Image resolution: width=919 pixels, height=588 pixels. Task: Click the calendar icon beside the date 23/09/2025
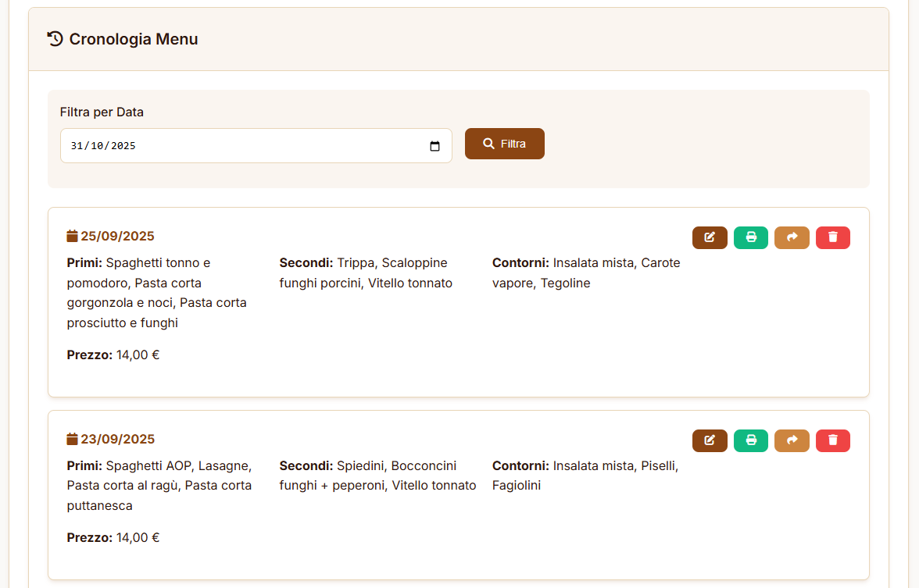[72, 438]
